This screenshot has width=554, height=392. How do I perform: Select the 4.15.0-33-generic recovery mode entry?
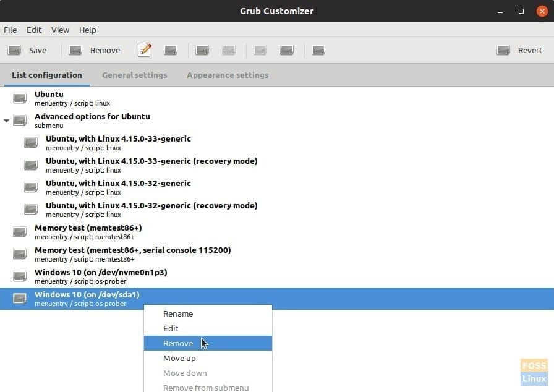click(277, 165)
